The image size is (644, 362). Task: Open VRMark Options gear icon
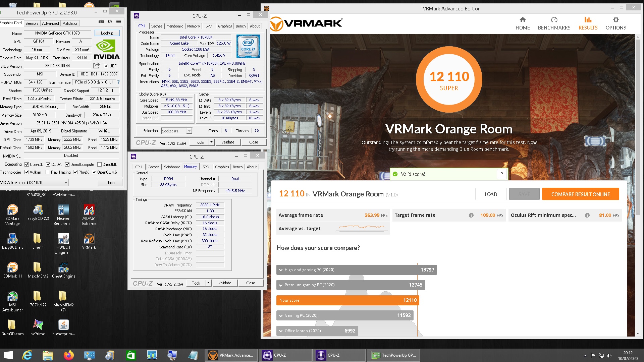click(616, 20)
